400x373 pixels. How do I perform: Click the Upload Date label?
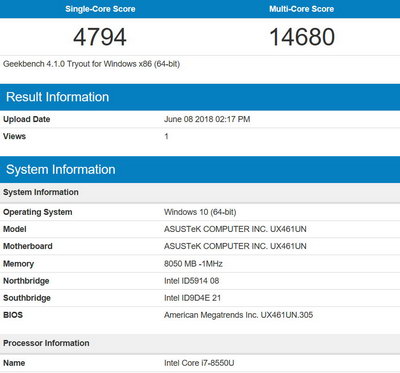click(27, 119)
